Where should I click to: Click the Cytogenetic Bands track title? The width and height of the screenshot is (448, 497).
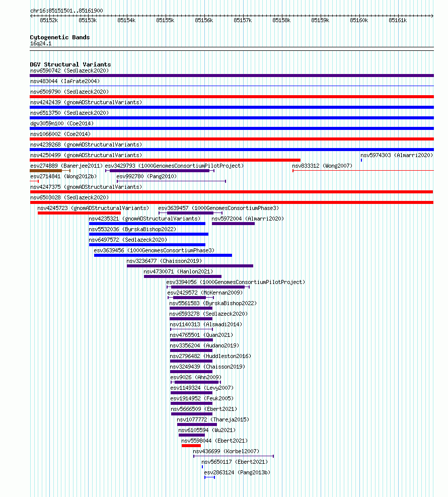(x=60, y=37)
